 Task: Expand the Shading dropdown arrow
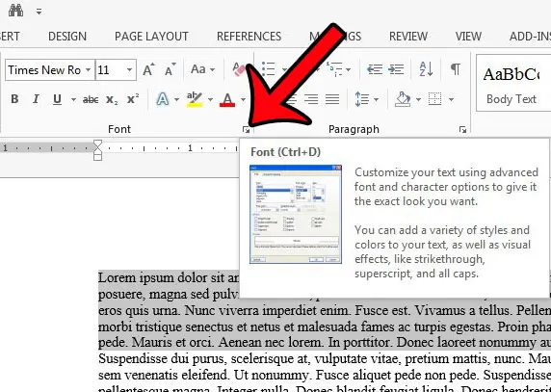418,100
